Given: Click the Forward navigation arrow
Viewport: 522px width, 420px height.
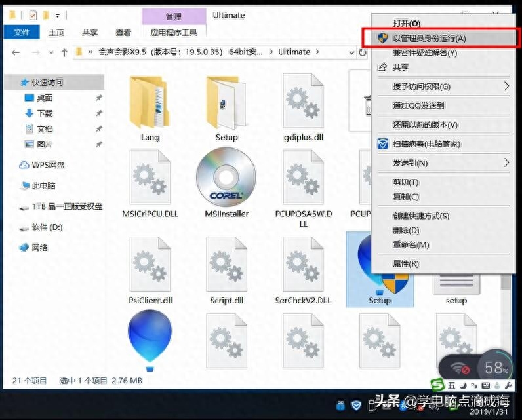Looking at the screenshot, I should [x=35, y=52].
